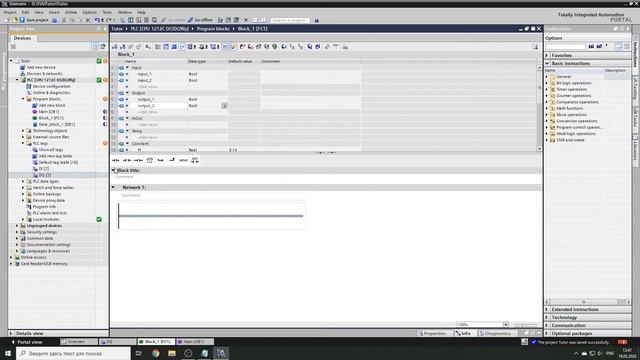
Task: Click the Print icon in main toolbar
Action: click(54, 20)
